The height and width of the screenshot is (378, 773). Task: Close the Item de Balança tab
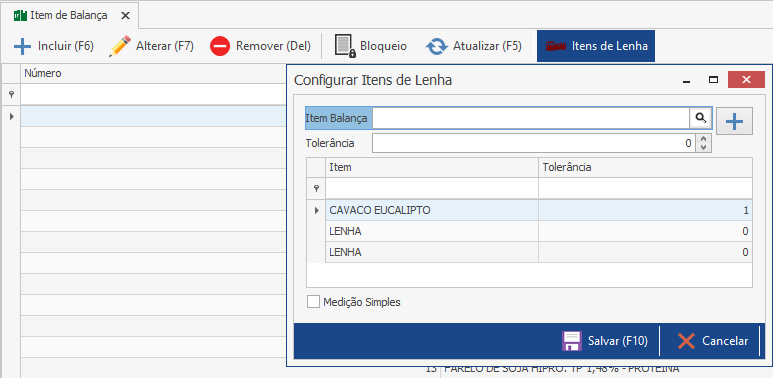click(126, 15)
